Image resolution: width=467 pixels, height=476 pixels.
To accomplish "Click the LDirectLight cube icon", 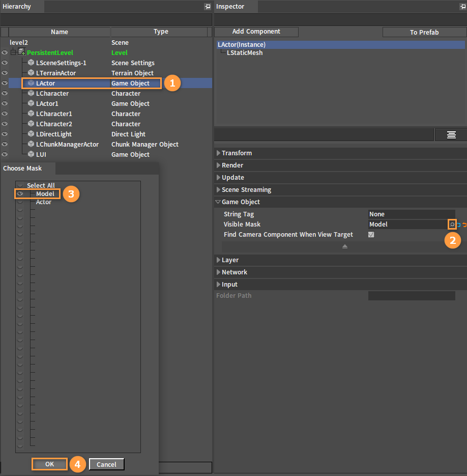I will coord(31,134).
